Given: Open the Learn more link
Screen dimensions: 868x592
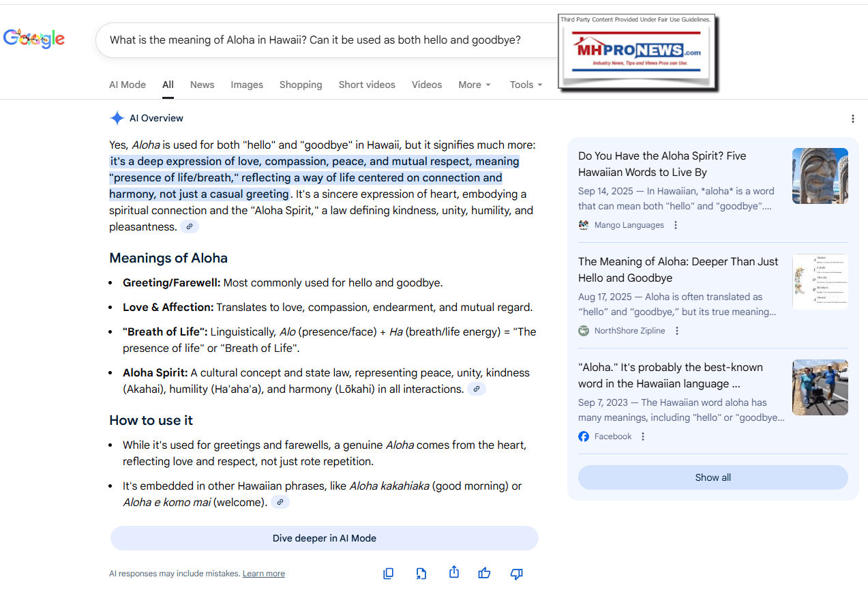Looking at the screenshot, I should pyautogui.click(x=264, y=574).
